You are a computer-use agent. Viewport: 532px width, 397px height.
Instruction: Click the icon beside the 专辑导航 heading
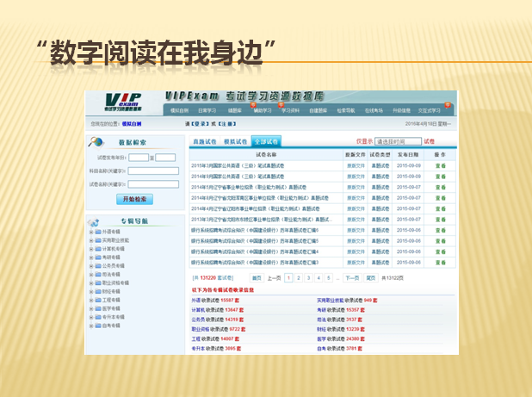pos(93,220)
